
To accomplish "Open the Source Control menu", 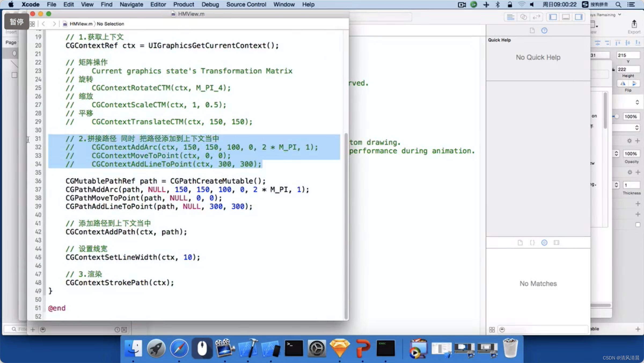I will point(247,4).
